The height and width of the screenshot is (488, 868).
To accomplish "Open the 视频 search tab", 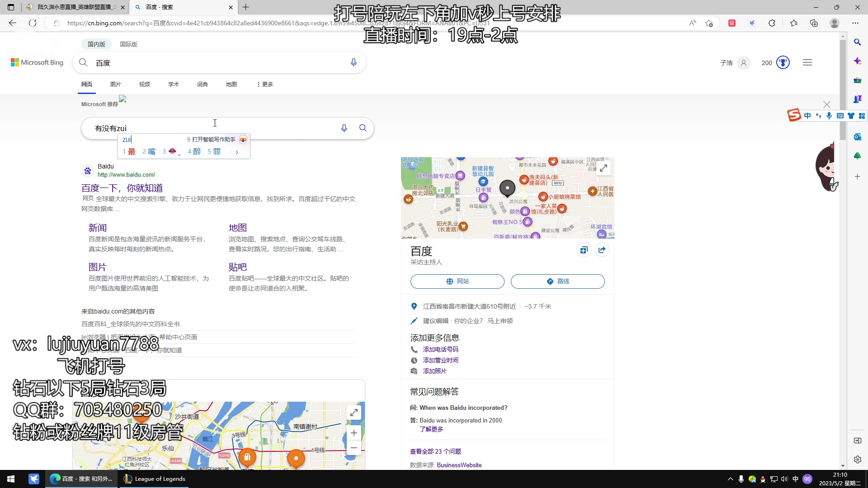I will coord(145,84).
